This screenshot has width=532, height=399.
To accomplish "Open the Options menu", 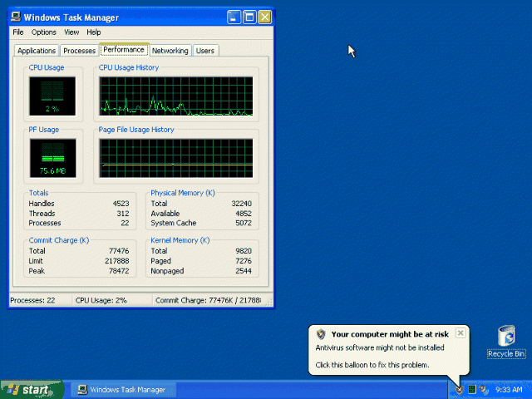I will (44, 32).
